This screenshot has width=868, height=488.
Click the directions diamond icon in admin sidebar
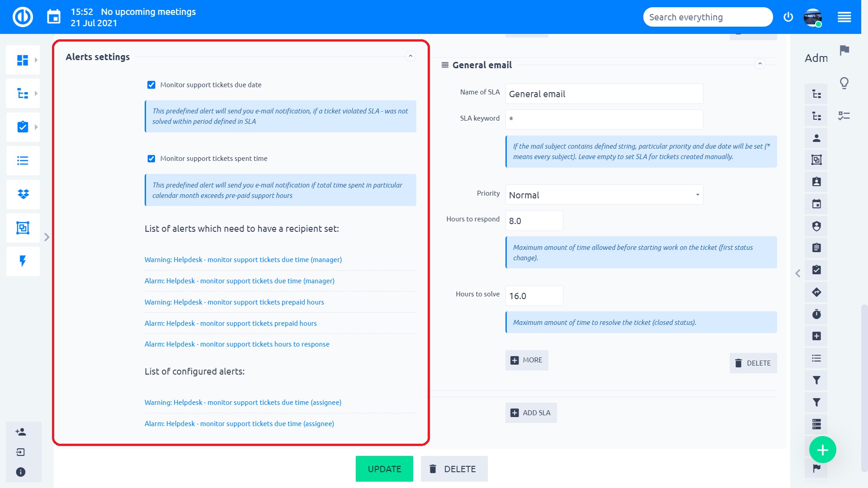[816, 292]
